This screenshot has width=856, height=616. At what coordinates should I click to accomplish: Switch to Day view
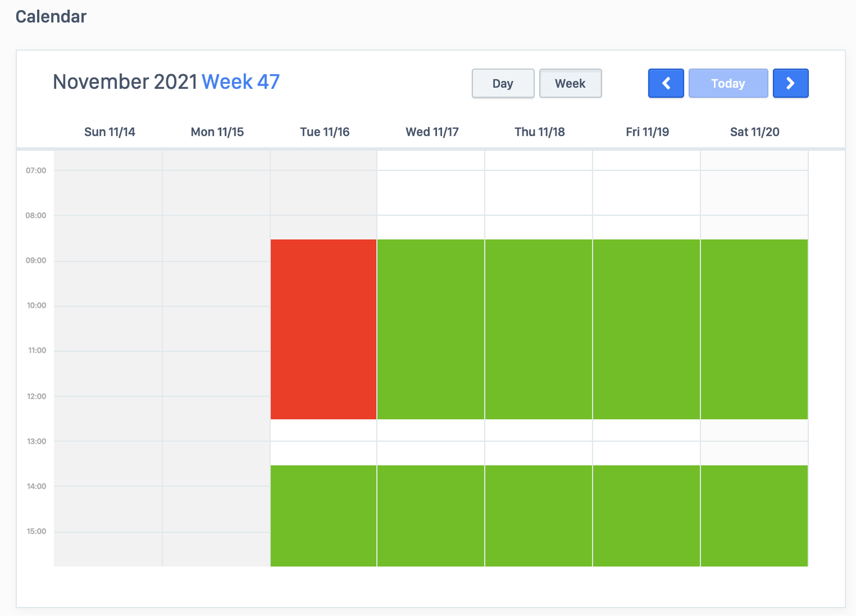(503, 83)
